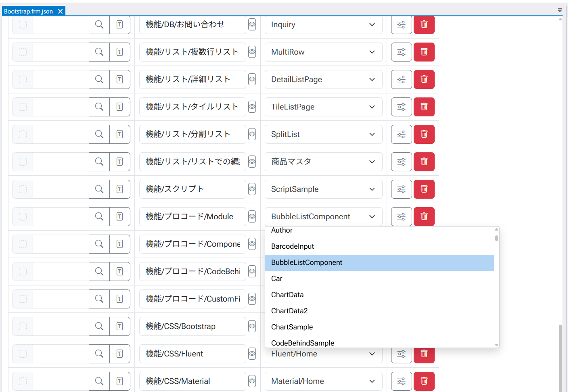Click the dropdown list scrollbar down arrow
Image resolution: width=568 pixels, height=392 pixels.
click(x=496, y=345)
